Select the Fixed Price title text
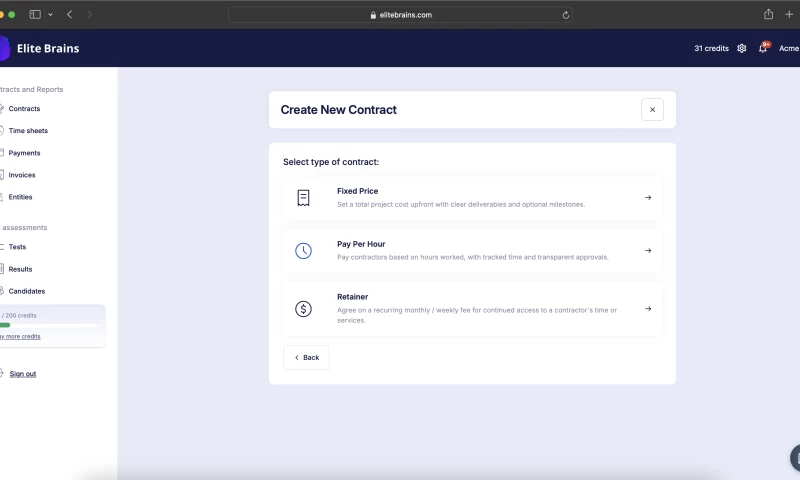Viewport: 800px width, 480px height. point(358,191)
